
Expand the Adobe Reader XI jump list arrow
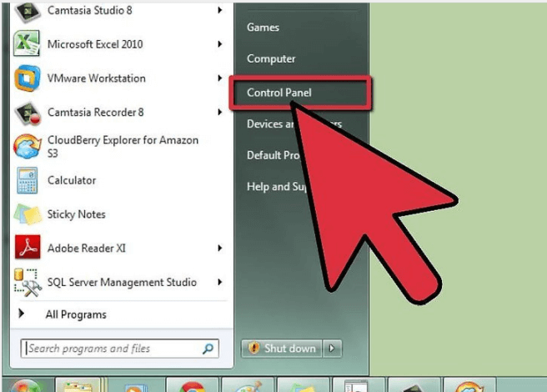220,249
